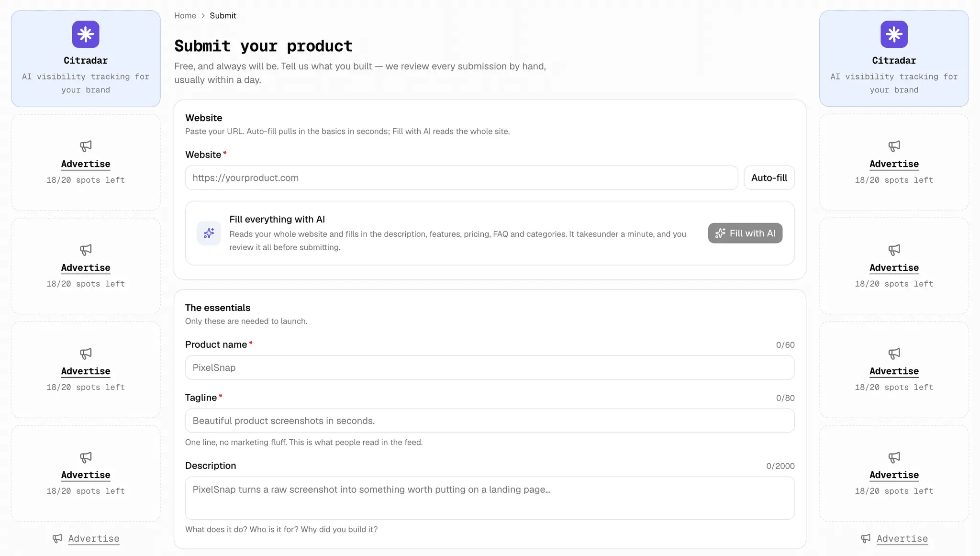Click the Description field label
980x556 pixels.
coord(211,466)
